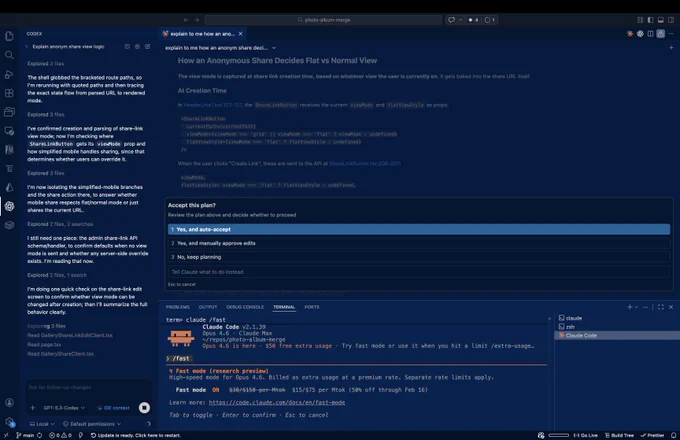Viewport: 680px width, 440px height.
Task: Split the editor with split icon
Action: pos(650,34)
